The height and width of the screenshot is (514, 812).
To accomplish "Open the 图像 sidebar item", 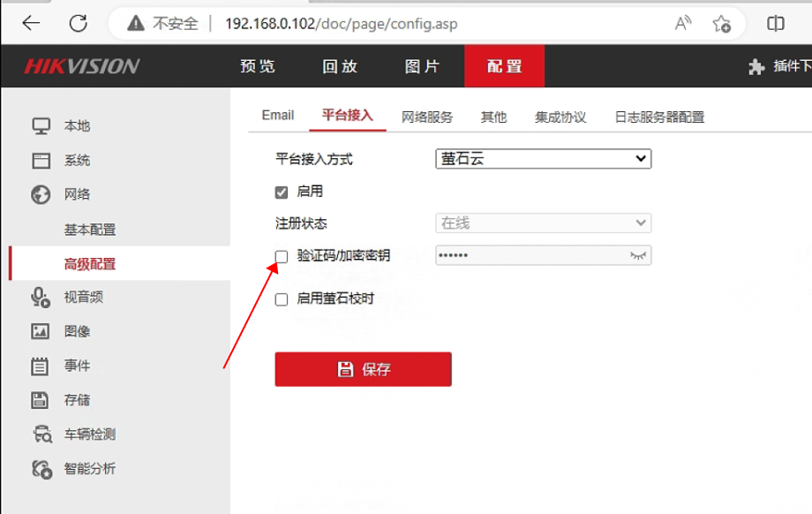I will (x=77, y=331).
